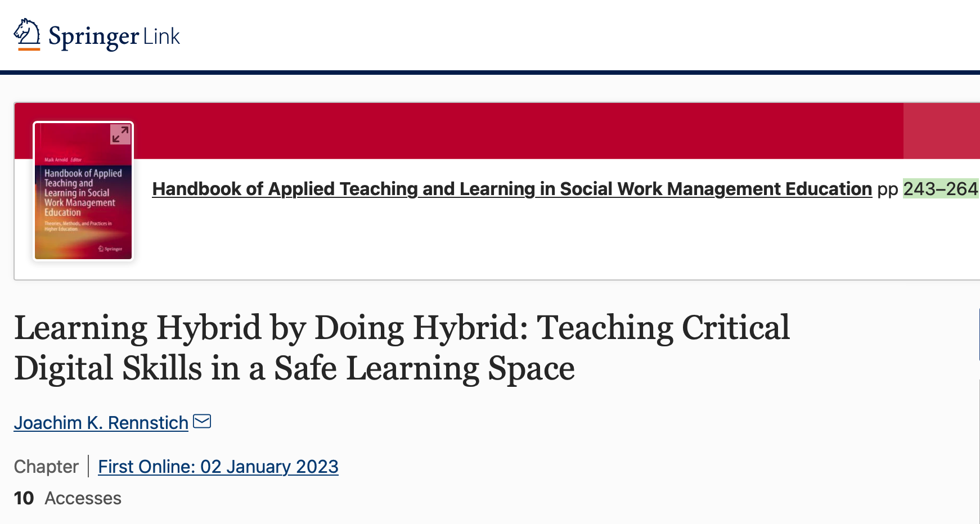Follow the Joachim K. Rennstich author link
The width and height of the screenshot is (980, 524).
[x=101, y=422]
